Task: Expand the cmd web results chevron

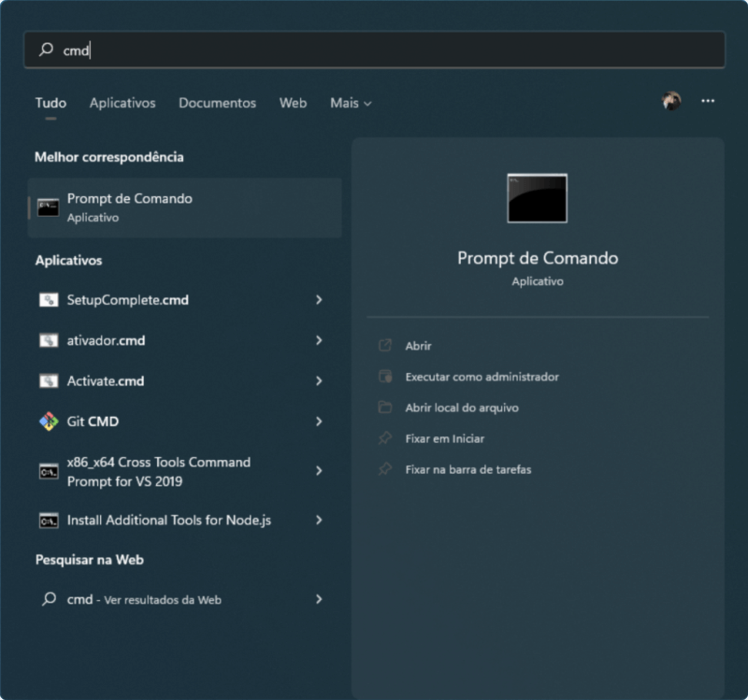Action: coord(319,599)
